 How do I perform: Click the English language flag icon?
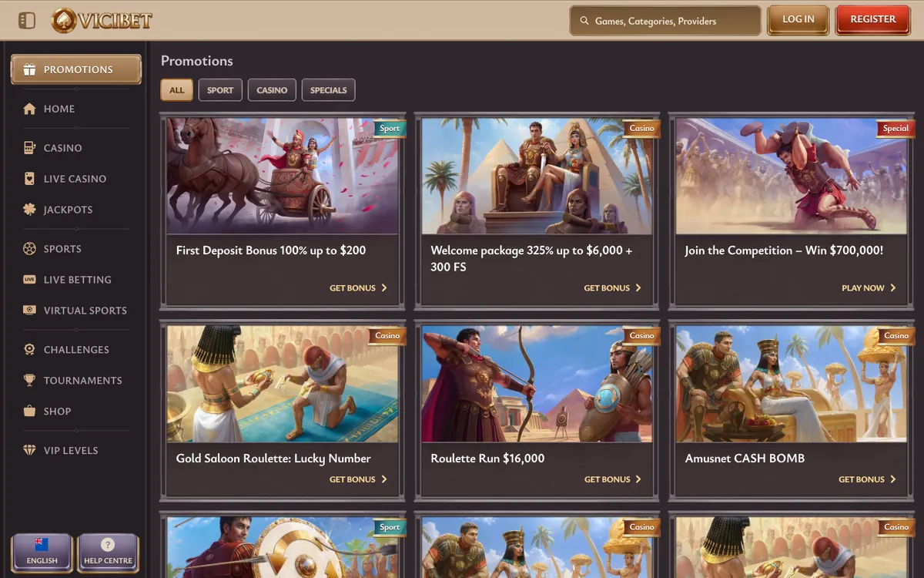click(42, 545)
